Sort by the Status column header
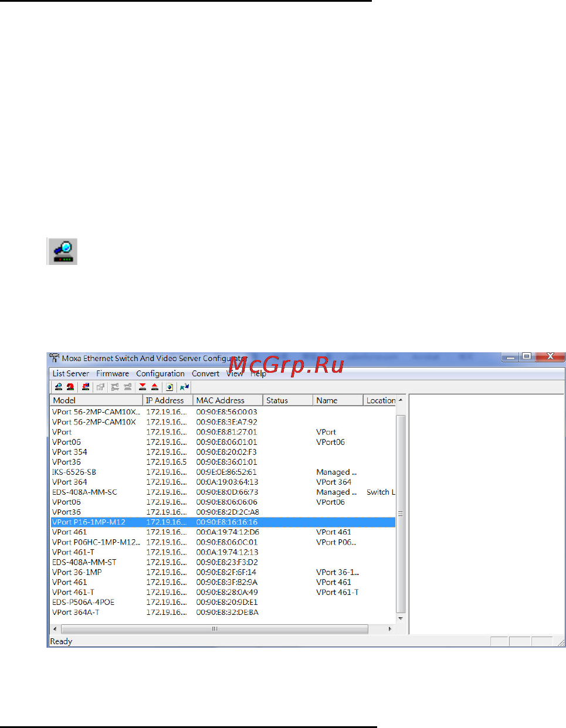This screenshot has width=566, height=728. click(x=287, y=400)
